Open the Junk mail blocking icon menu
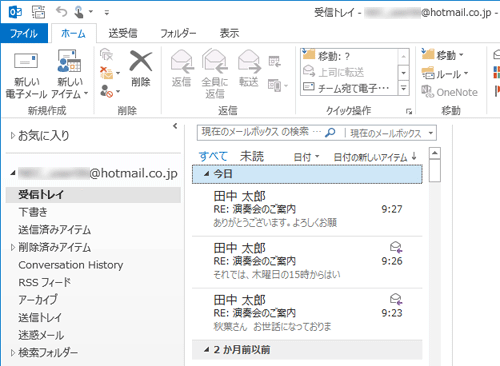Image resolution: width=500 pixels, height=366 pixels. click(x=110, y=91)
